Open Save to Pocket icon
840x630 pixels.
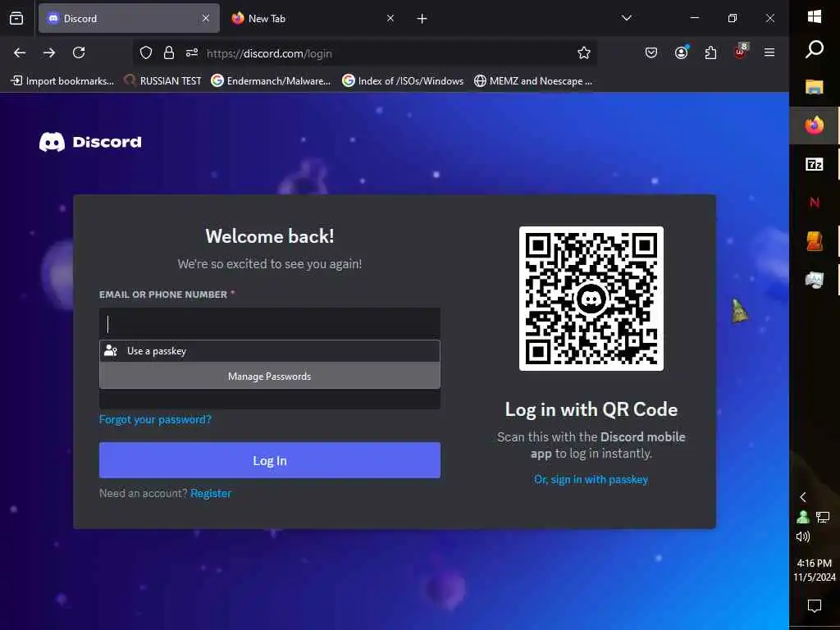coord(651,52)
